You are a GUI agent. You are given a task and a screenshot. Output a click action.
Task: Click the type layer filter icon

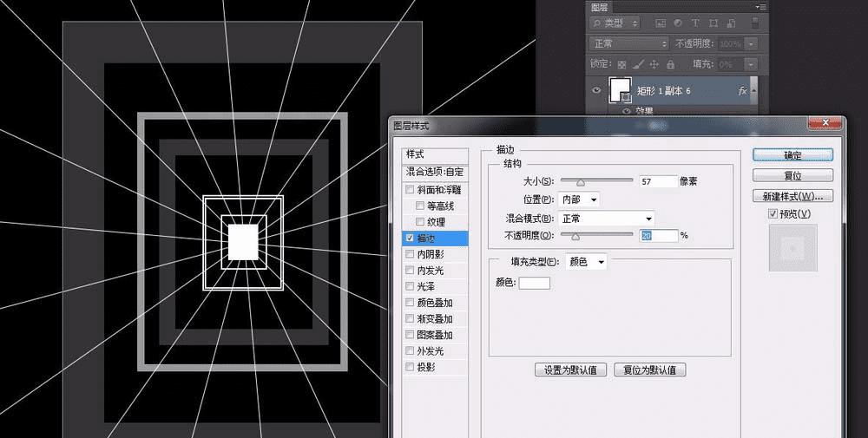pos(696,23)
